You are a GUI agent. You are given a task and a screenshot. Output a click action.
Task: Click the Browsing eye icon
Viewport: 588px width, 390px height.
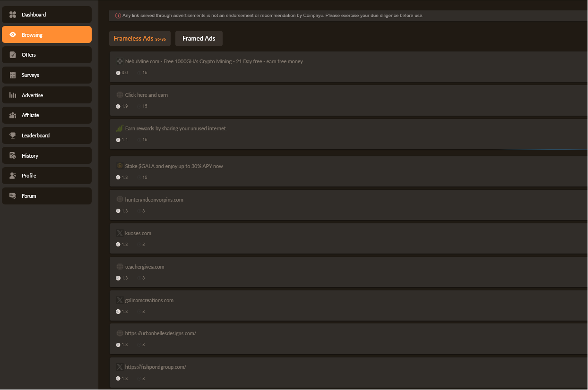(13, 35)
